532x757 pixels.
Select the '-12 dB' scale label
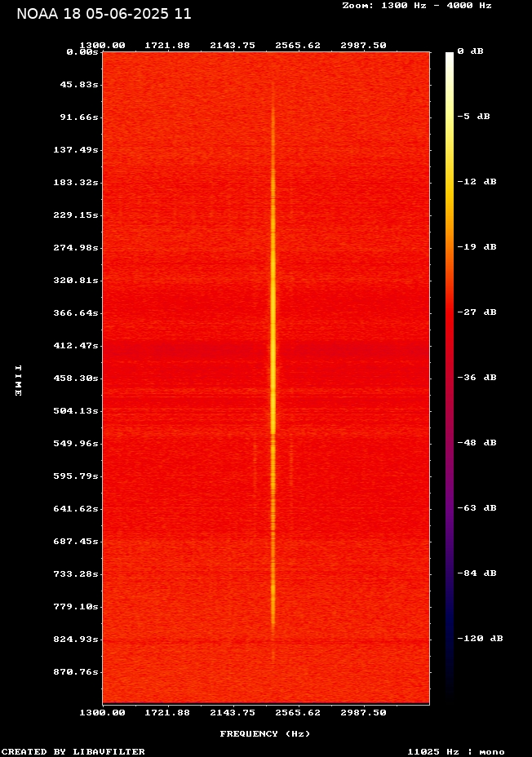(x=477, y=182)
